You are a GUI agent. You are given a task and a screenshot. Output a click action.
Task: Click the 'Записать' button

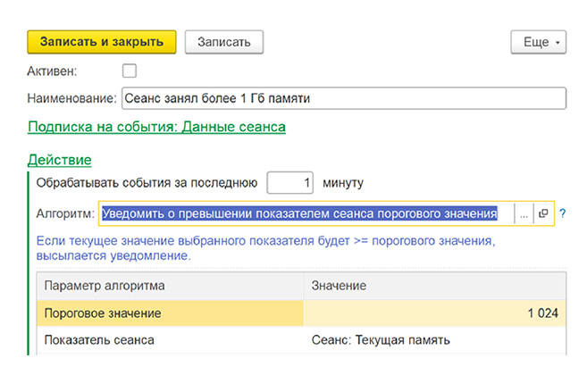coord(224,42)
